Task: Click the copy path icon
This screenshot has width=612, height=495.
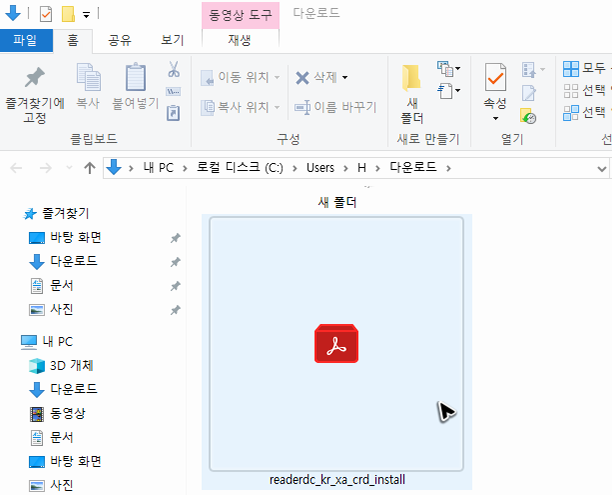Action: click(173, 92)
